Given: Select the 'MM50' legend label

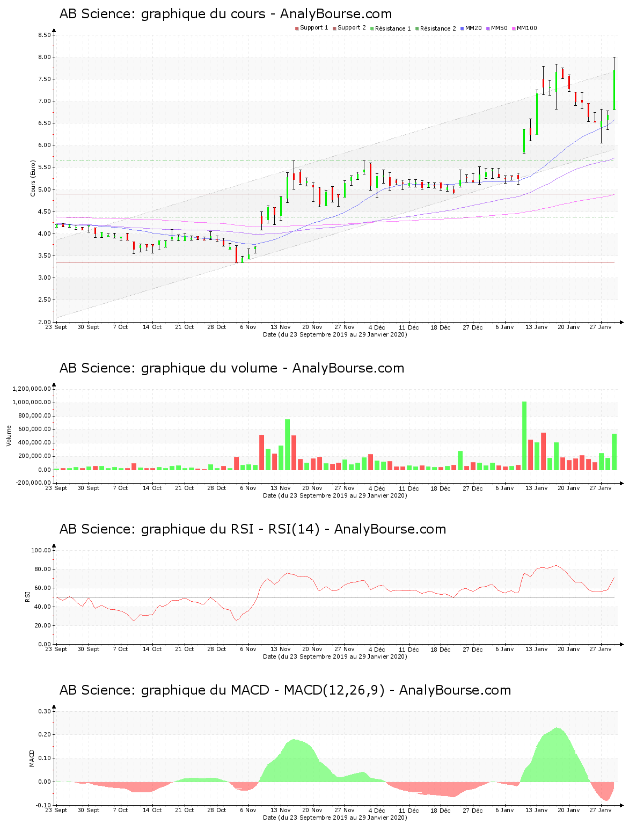Looking at the screenshot, I should (499, 28).
